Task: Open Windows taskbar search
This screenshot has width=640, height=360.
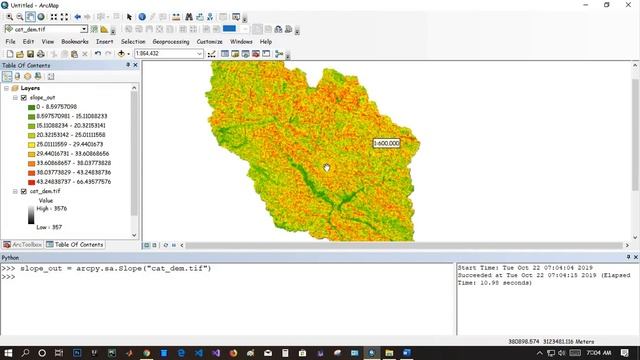Action: click(x=25, y=353)
